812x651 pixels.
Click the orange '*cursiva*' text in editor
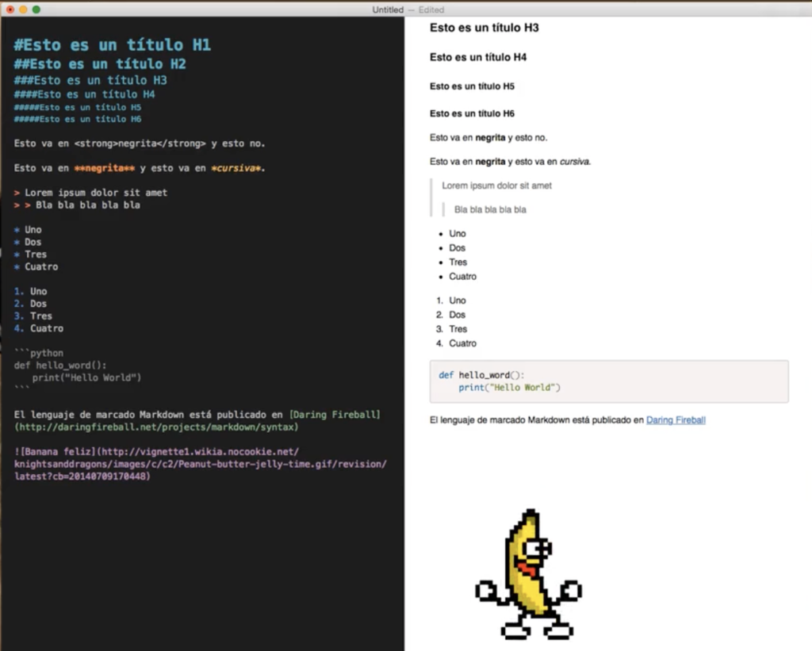236,168
